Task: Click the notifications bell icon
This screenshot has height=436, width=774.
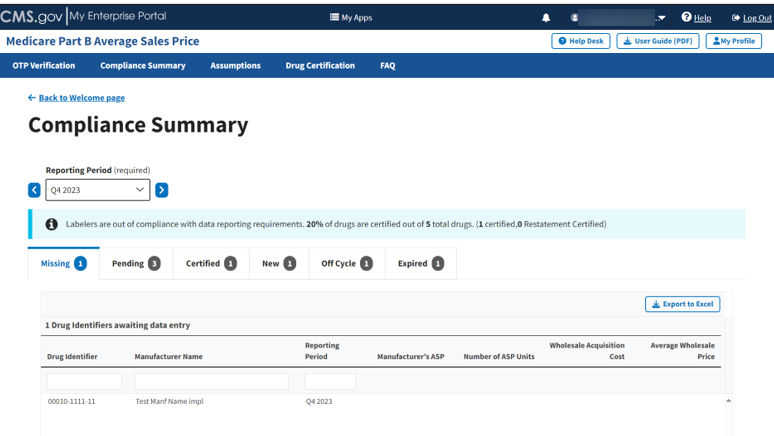Action: tap(546, 17)
